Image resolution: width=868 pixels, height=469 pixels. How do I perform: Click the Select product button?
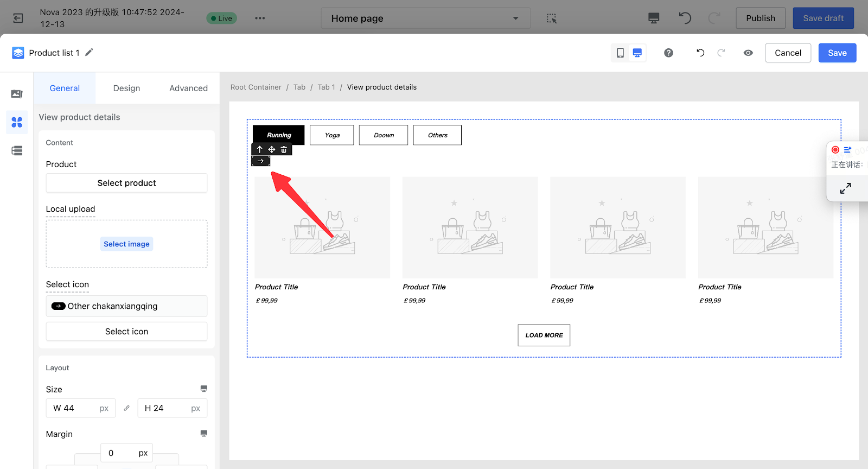126,183
